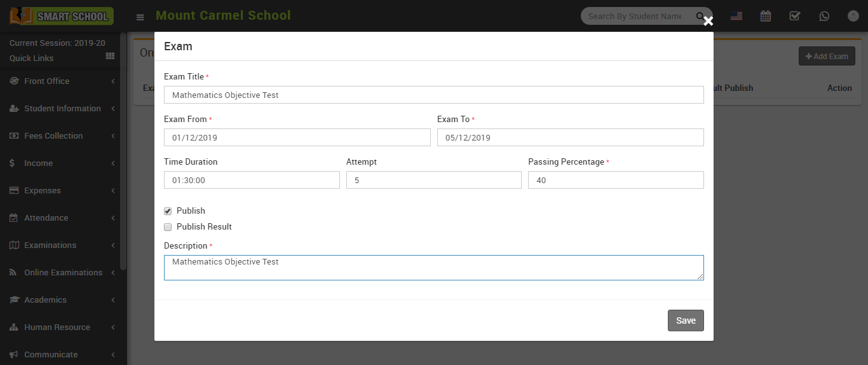Screen dimensions: 868x365
Task: Open the Quick Links grid icon
Action: [x=110, y=57]
